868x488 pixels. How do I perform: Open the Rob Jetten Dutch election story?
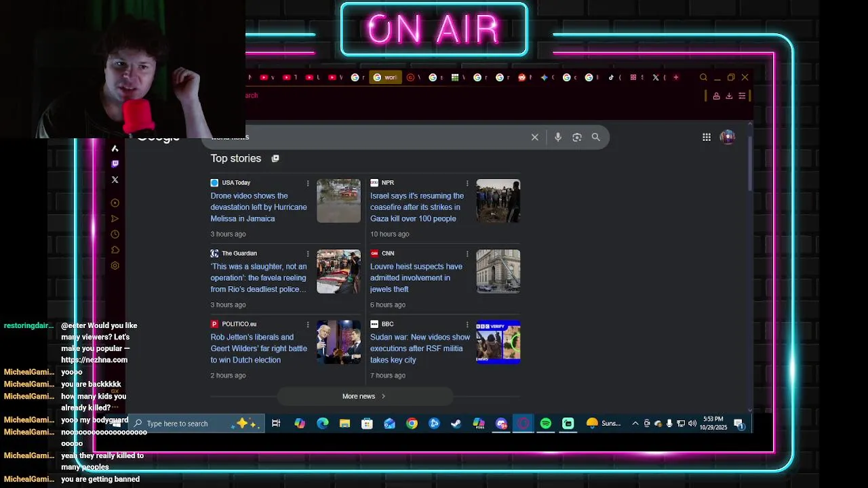[258, 348]
